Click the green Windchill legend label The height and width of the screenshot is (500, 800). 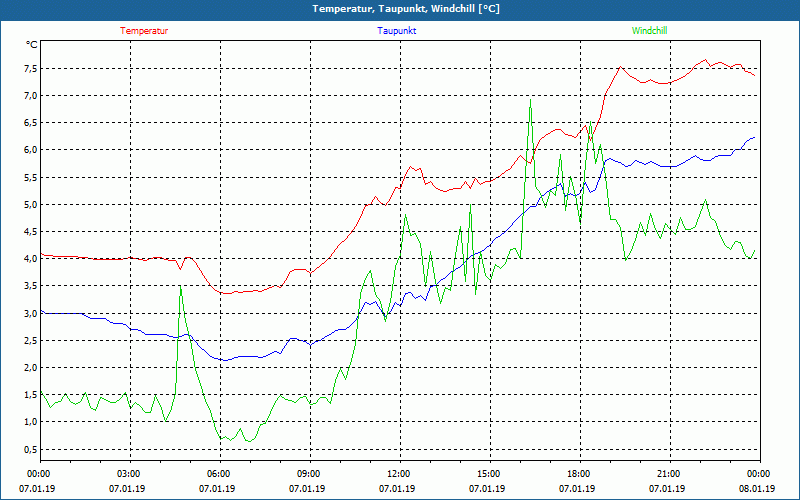(649, 30)
